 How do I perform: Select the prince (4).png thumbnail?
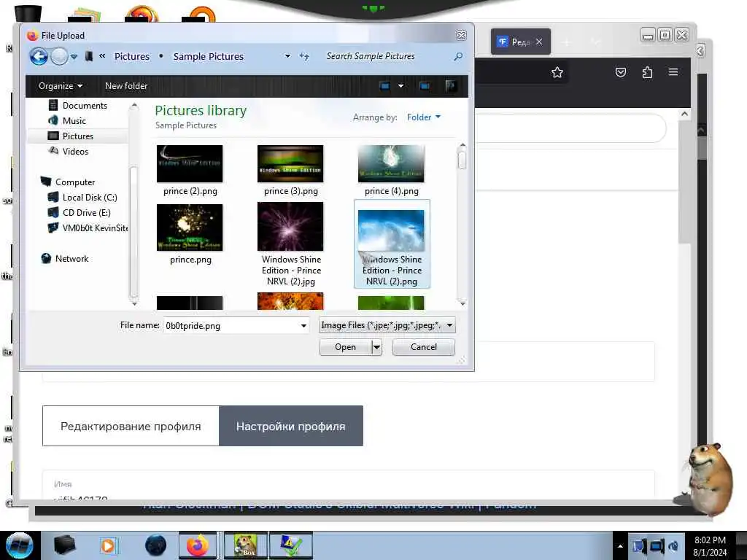coord(391,164)
